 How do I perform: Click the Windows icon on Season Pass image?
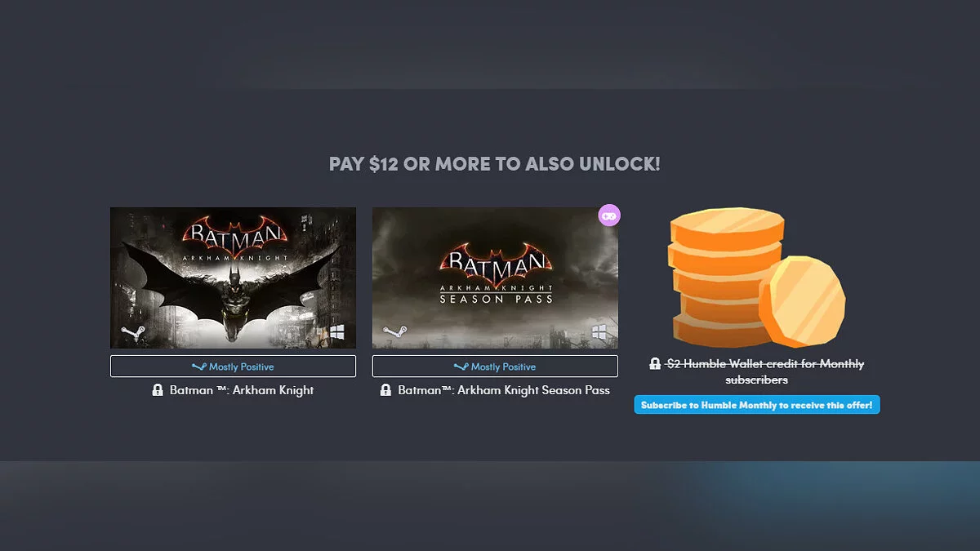pos(599,332)
